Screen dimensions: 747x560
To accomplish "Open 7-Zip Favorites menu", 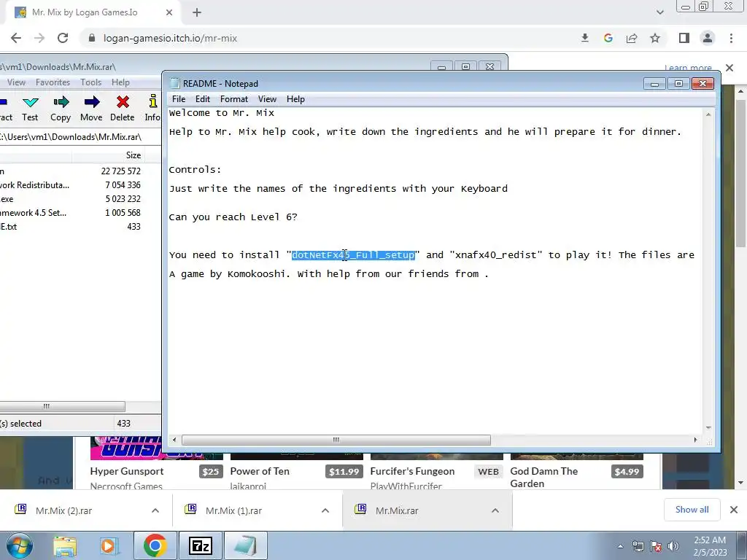I will click(x=53, y=82).
